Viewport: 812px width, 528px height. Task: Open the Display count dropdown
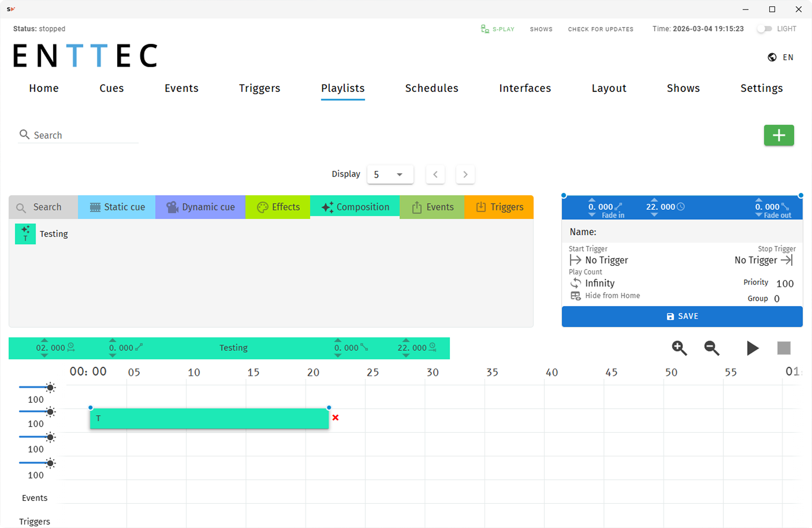390,174
